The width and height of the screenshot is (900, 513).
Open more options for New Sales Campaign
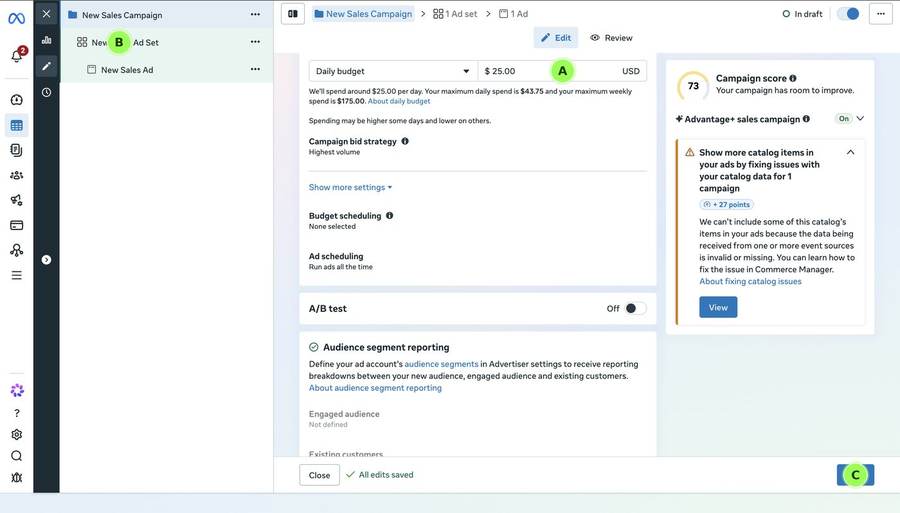[x=255, y=14]
